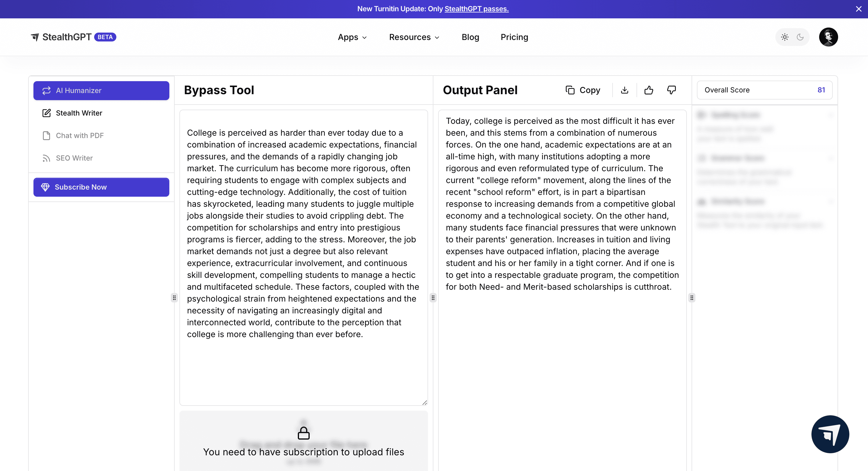Switch to light mode sun icon
868x471 pixels.
coord(785,37)
